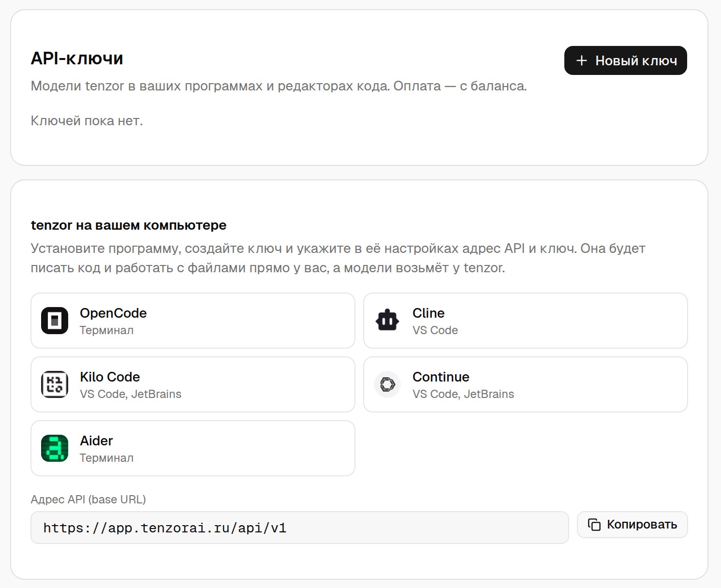Click the Continue logo icon

[x=387, y=384]
